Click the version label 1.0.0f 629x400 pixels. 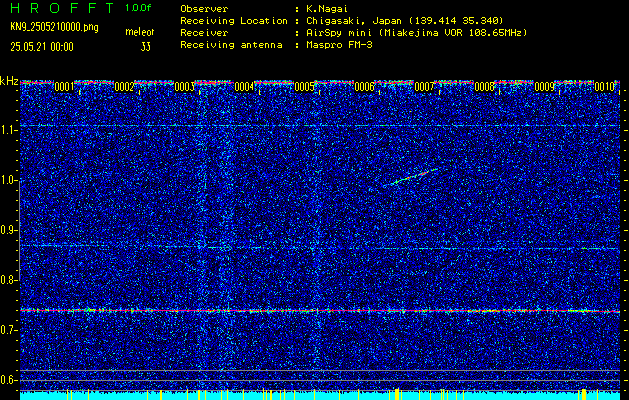138,8
